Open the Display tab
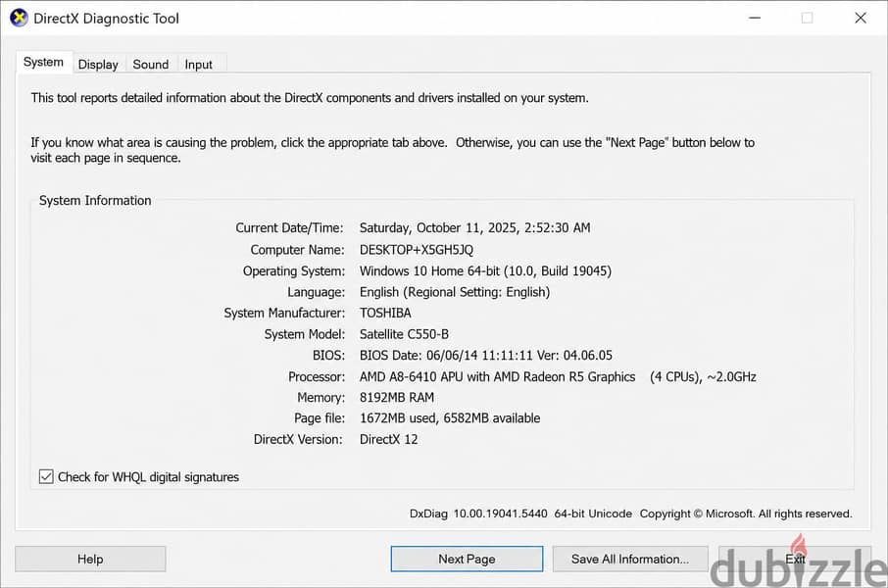 point(98,65)
